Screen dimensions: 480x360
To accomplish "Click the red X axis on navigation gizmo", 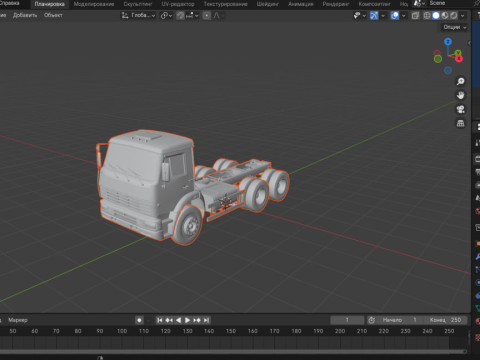I will point(459,59).
